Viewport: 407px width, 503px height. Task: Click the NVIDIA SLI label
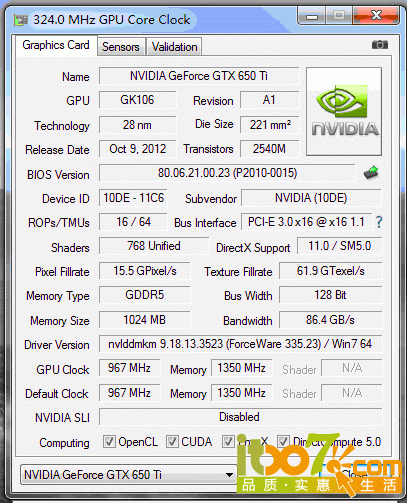(62, 418)
